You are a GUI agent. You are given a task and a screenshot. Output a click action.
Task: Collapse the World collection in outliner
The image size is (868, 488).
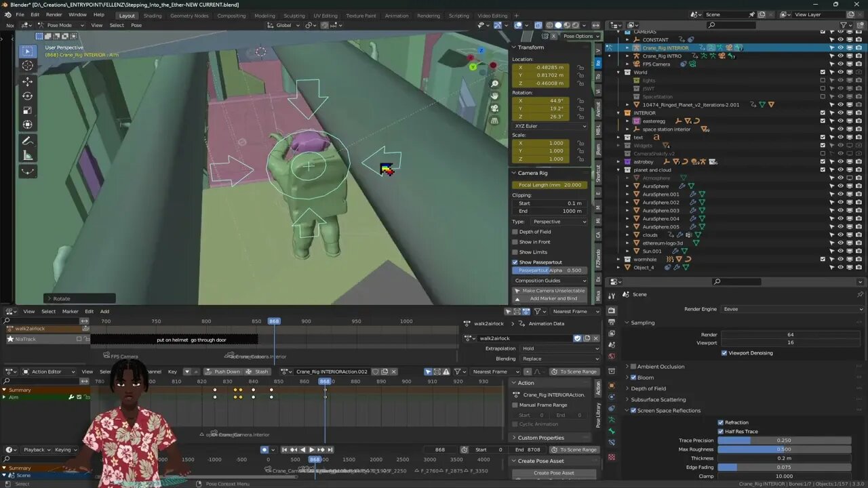point(618,73)
